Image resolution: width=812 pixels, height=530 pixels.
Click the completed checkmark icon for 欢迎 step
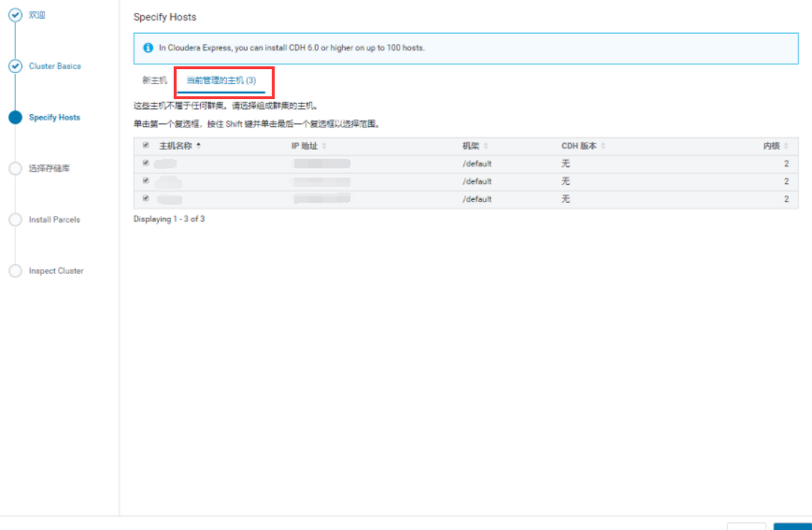pos(16,15)
